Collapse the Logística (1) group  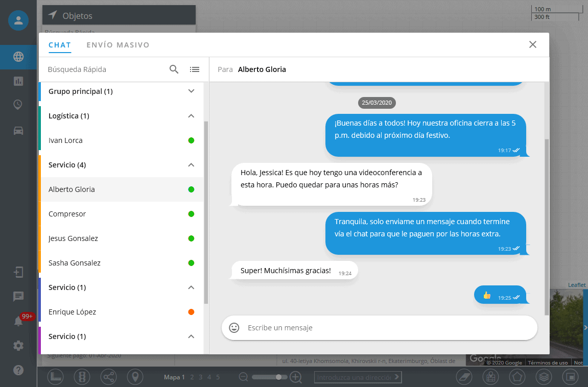point(191,116)
